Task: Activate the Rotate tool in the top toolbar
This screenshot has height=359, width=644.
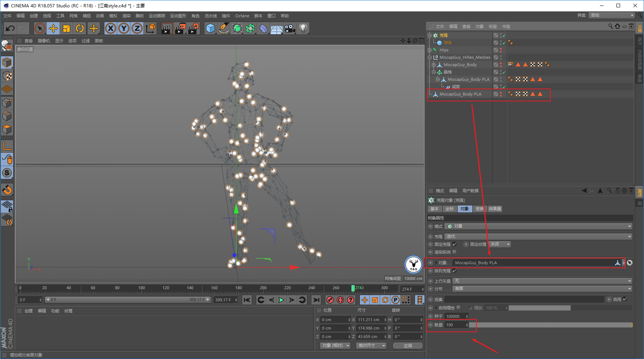Action: pyautogui.click(x=80, y=28)
